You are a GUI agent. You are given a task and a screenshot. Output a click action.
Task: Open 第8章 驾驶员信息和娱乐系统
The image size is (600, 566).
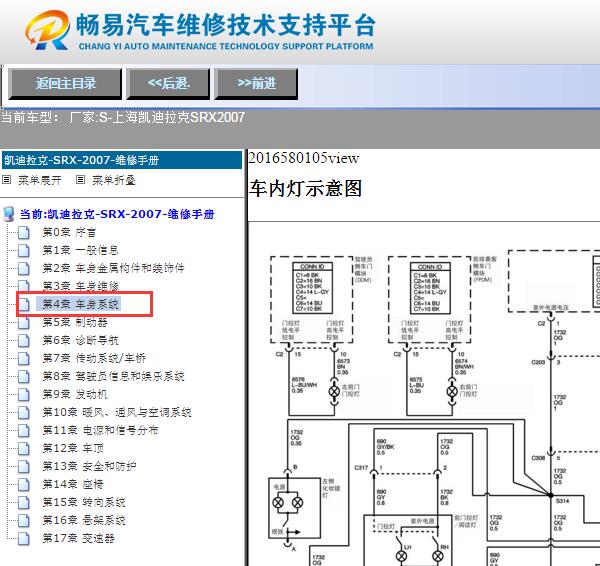pyautogui.click(x=113, y=376)
